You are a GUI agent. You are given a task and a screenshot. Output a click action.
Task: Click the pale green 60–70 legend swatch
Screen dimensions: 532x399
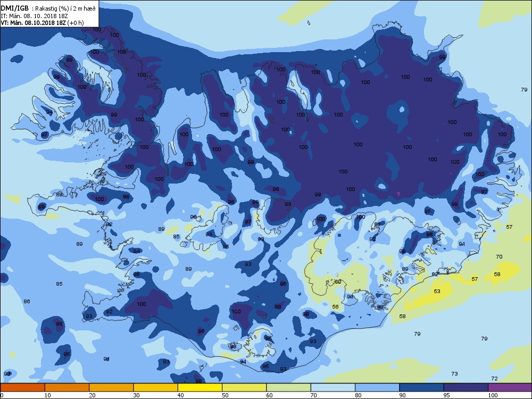289,387
